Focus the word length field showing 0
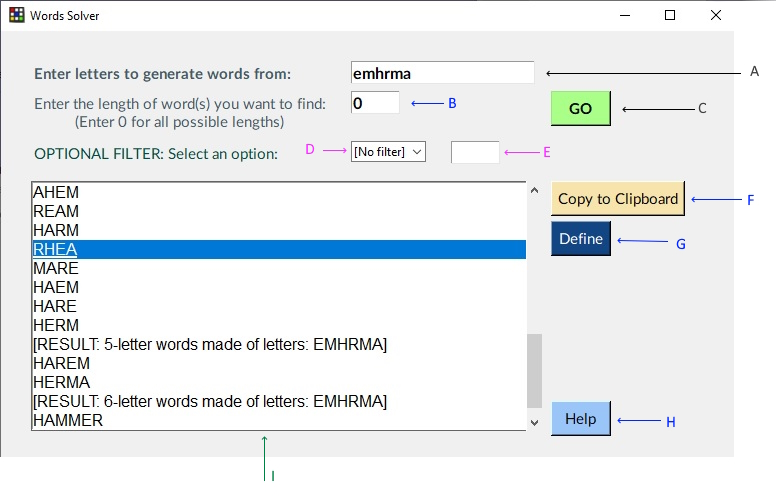The image size is (776, 500). pyautogui.click(x=375, y=102)
